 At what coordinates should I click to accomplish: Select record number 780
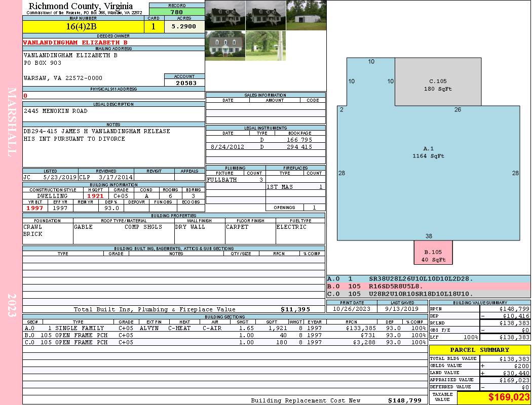(177, 12)
